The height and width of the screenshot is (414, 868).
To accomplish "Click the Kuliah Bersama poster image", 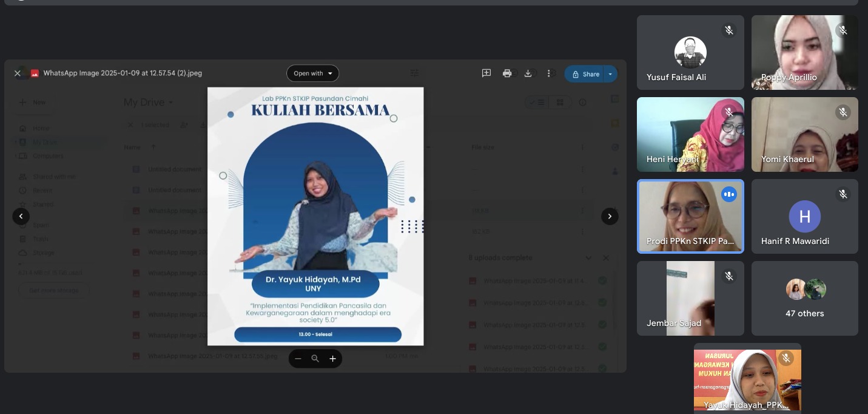I will click(315, 216).
